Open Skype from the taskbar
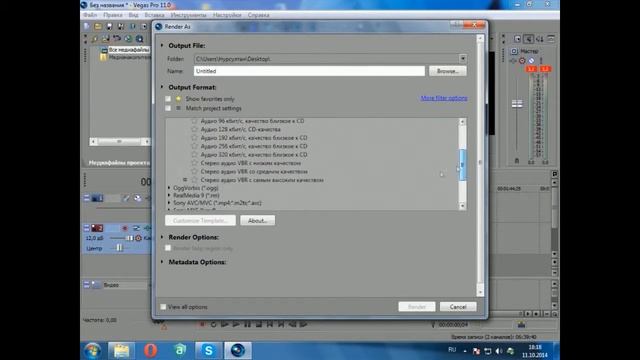 (209, 351)
